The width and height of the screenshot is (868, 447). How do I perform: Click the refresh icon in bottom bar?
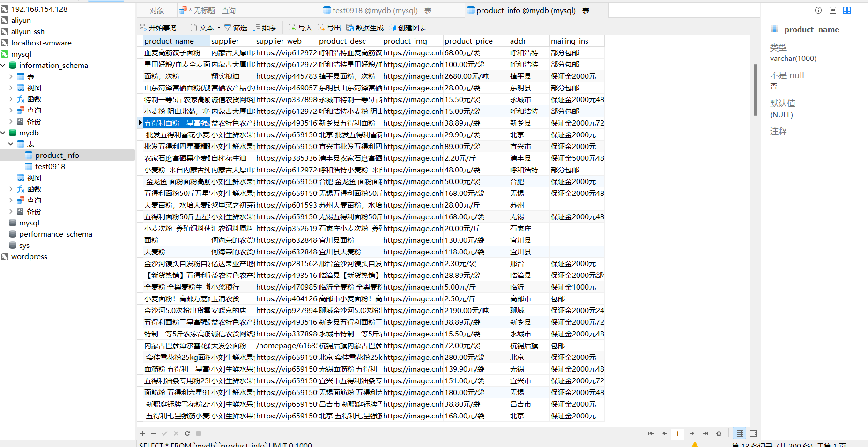pos(187,433)
